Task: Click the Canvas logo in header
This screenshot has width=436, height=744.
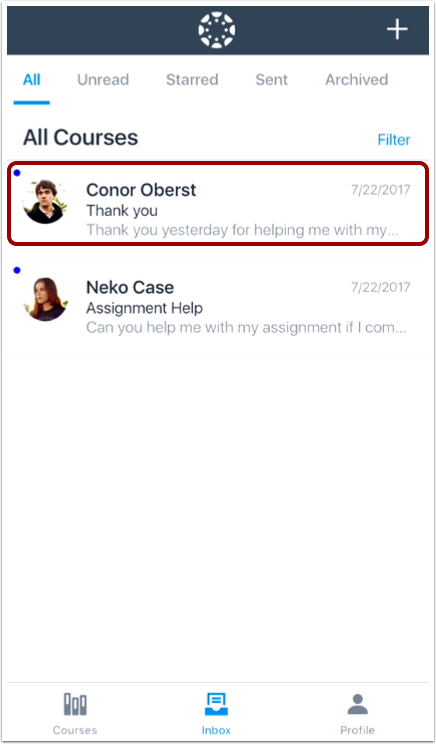Action: coord(216,30)
